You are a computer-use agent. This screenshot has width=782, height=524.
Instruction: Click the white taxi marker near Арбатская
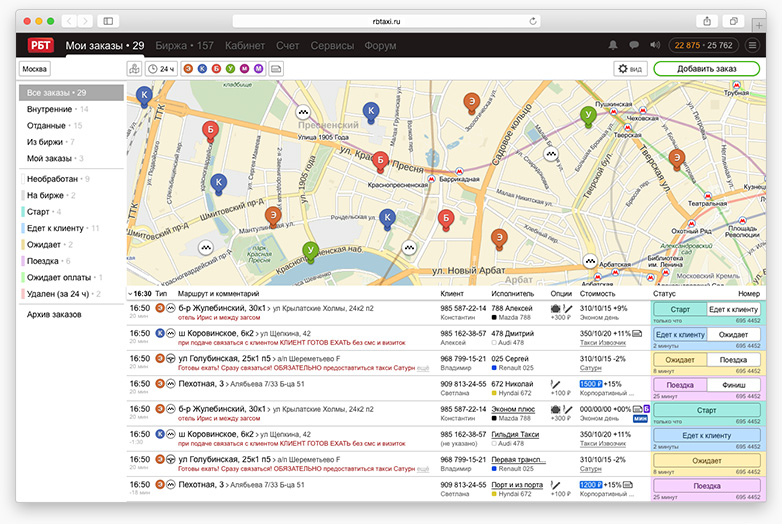[x=590, y=261]
